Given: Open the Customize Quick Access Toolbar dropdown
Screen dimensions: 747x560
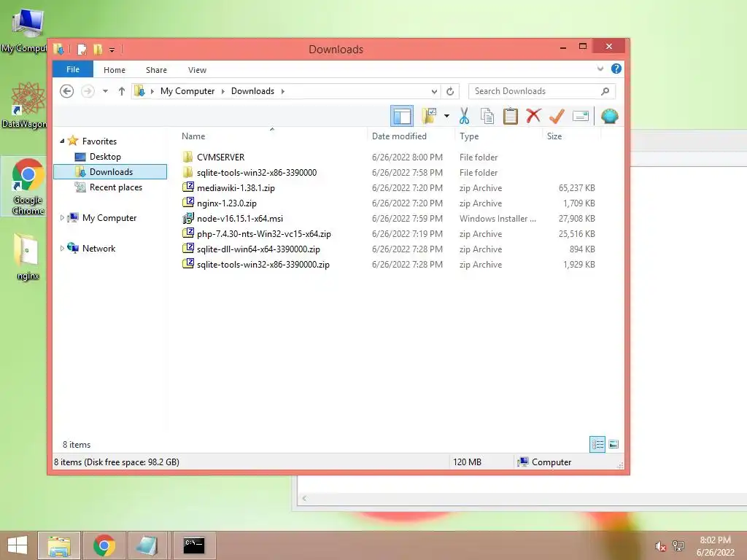Looking at the screenshot, I should click(x=112, y=50).
